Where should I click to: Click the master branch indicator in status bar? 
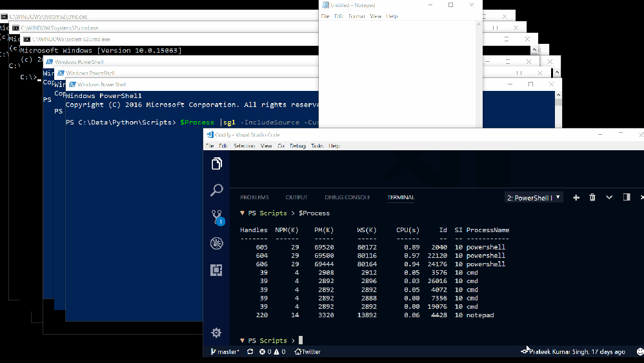coord(225,351)
